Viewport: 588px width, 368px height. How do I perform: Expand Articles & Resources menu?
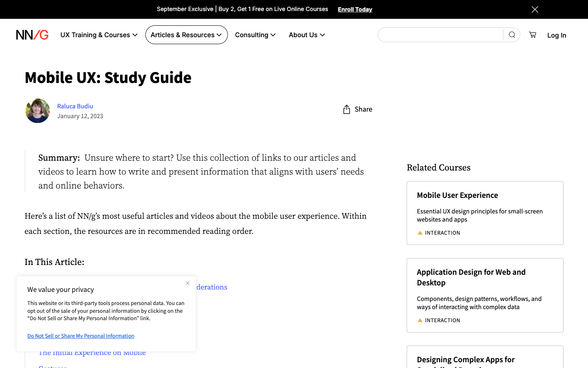pyautogui.click(x=187, y=35)
